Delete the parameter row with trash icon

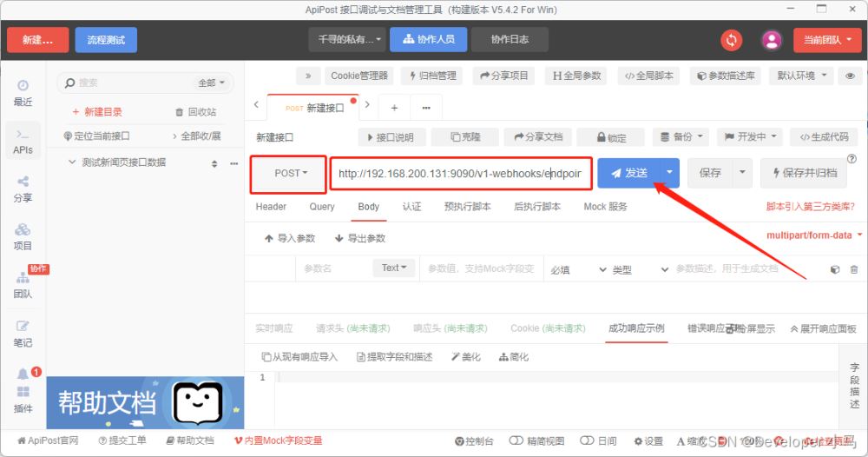click(854, 269)
